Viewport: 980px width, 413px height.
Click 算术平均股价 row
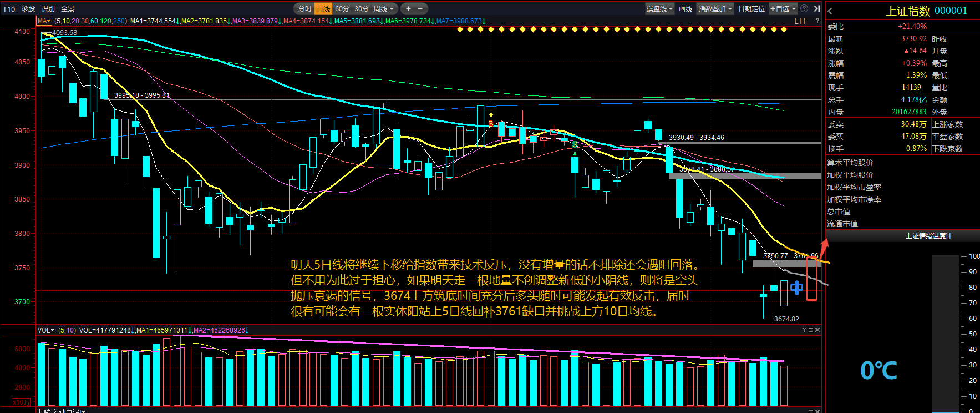(850, 163)
